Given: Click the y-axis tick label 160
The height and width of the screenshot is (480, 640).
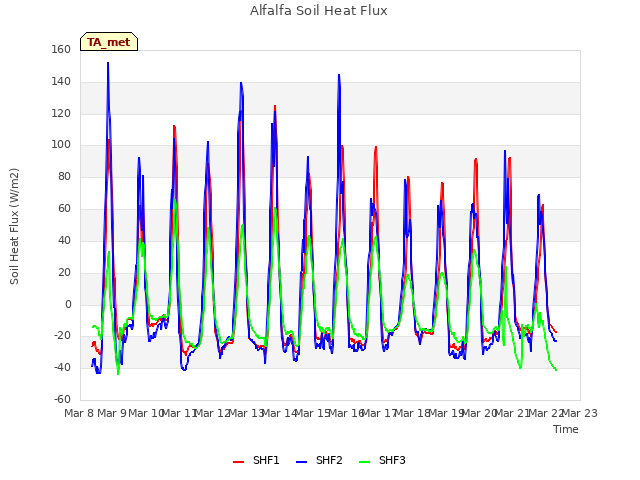Looking at the screenshot, I should tap(61, 50).
